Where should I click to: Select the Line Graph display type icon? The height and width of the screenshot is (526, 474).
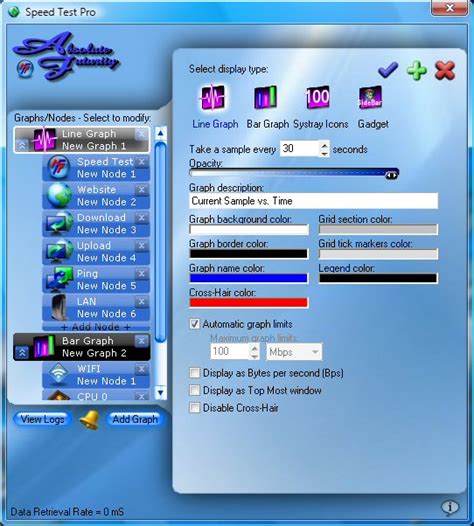point(213,98)
